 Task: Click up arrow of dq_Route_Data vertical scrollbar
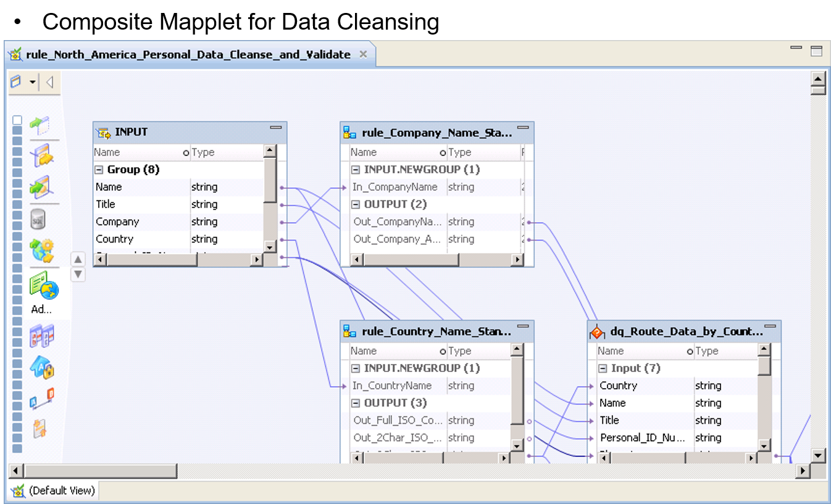(x=764, y=350)
